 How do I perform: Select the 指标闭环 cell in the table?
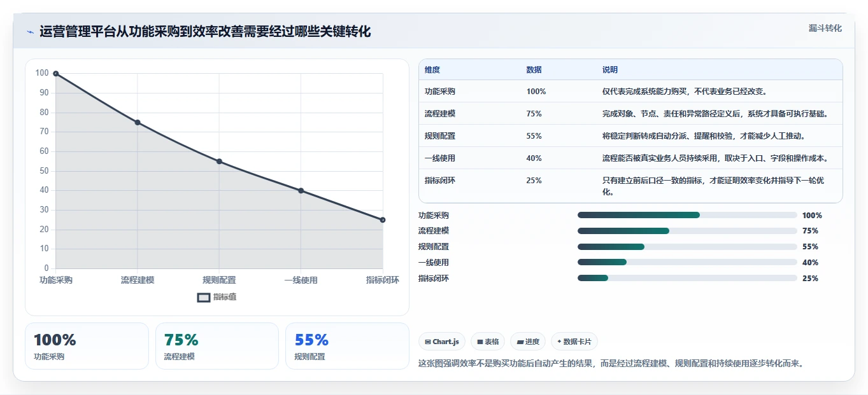click(x=440, y=181)
